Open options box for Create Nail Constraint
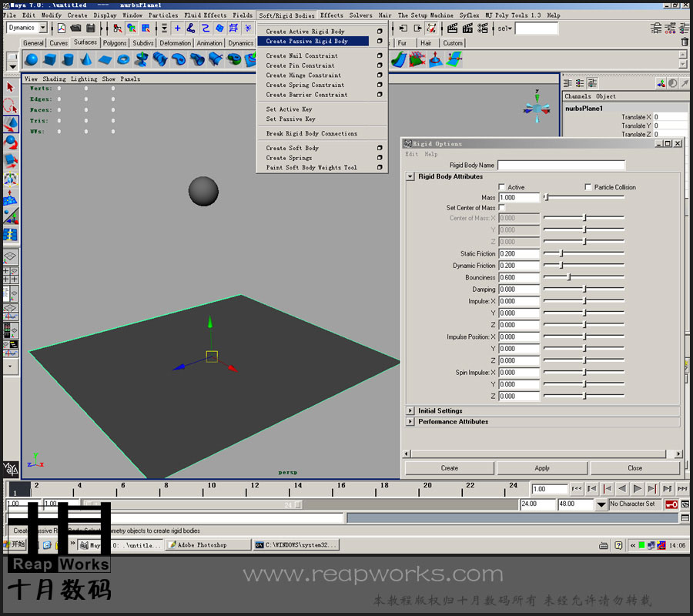Image resolution: width=693 pixels, height=616 pixels. point(380,55)
